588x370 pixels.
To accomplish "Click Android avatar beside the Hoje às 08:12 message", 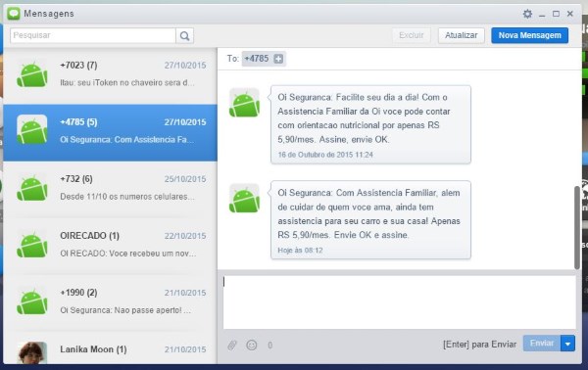I will (x=244, y=199).
